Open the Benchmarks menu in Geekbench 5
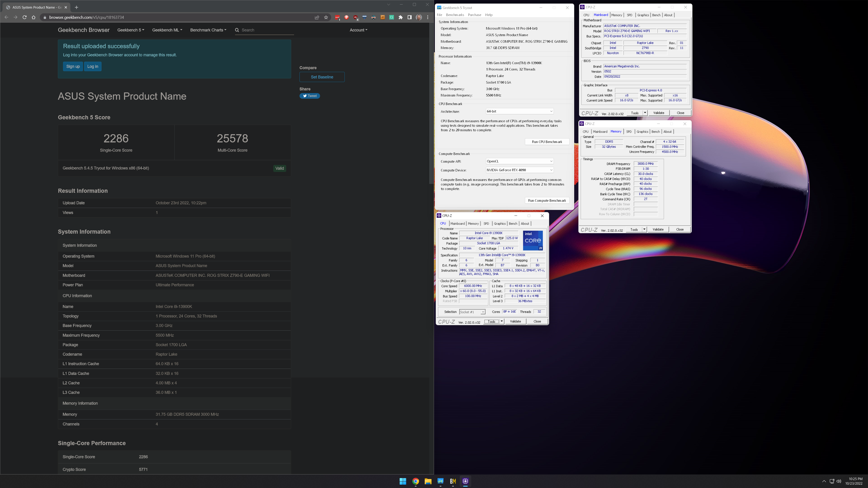This screenshot has width=868, height=488. [x=455, y=15]
